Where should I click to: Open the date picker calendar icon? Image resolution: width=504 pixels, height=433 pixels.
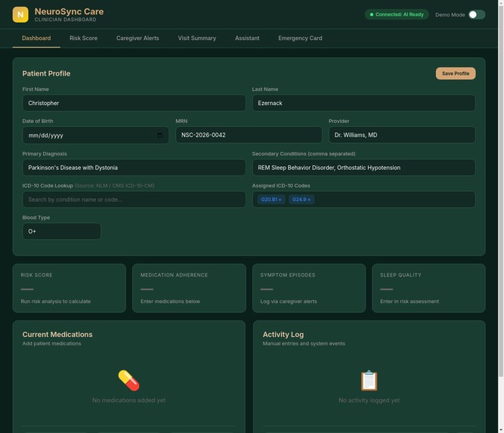pyautogui.click(x=159, y=135)
